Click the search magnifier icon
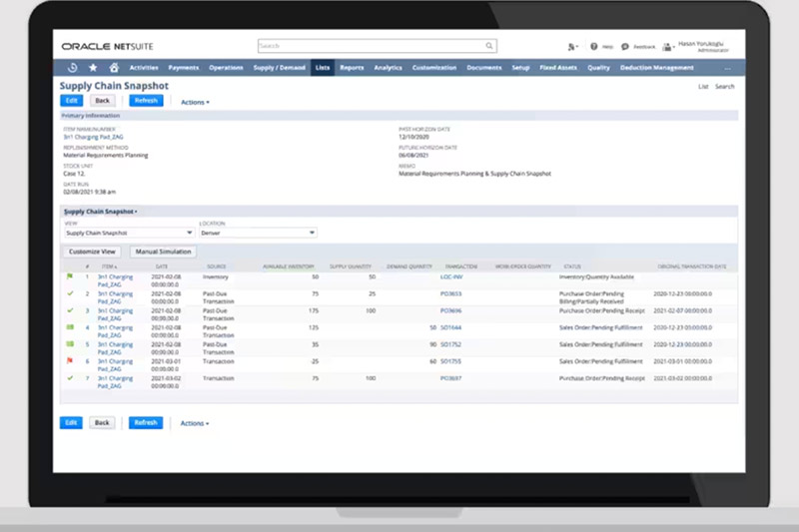This screenshot has width=799, height=532. [x=489, y=46]
